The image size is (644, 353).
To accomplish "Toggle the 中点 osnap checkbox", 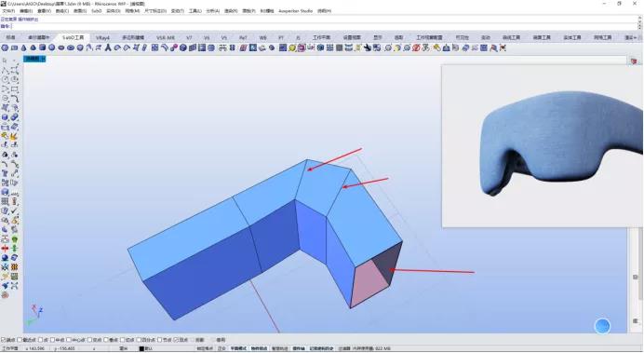I will coord(52,340).
